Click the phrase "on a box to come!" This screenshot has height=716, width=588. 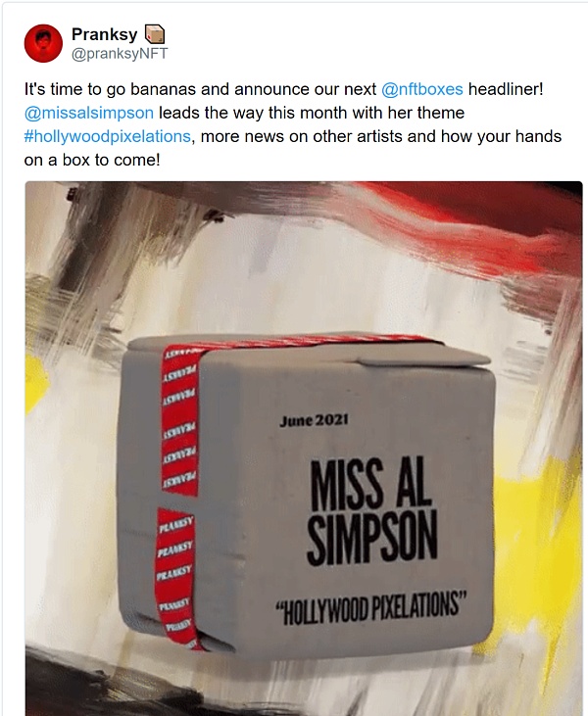(x=92, y=161)
